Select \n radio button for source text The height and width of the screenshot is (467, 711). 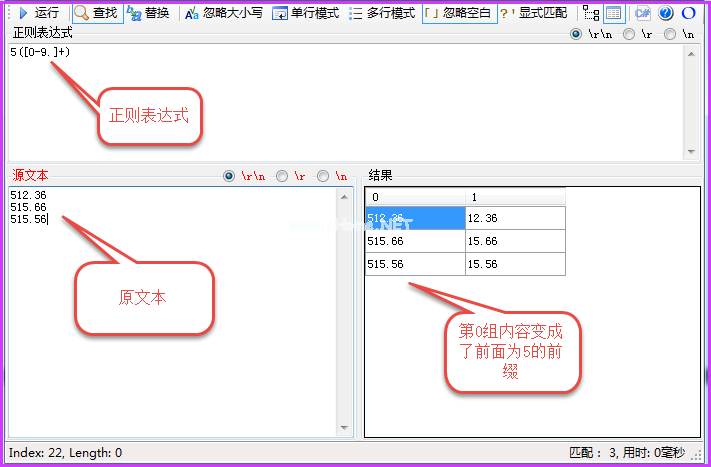tap(323, 176)
